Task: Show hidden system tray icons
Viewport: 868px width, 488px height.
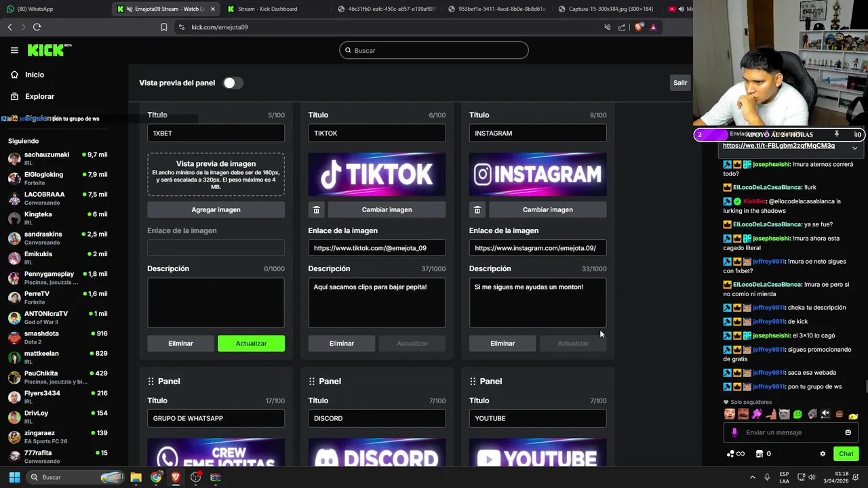Action: (x=752, y=477)
